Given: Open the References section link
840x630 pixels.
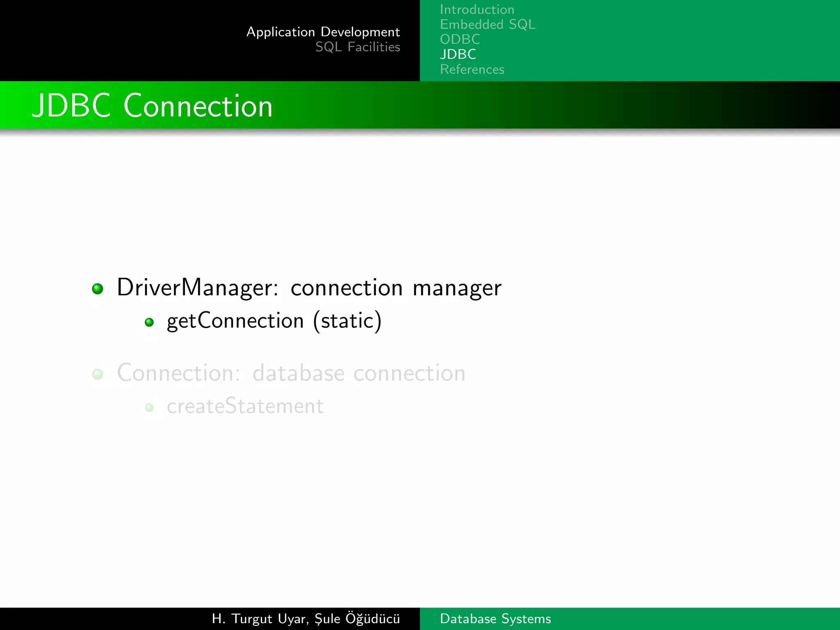Looking at the screenshot, I should tap(472, 69).
